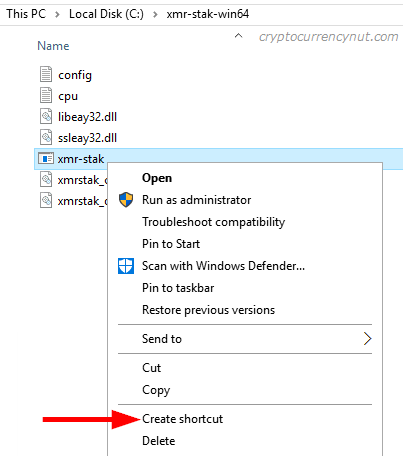The width and height of the screenshot is (403, 456).
Task: Select the second xmrstak_ dll file icon
Action: tap(46, 200)
